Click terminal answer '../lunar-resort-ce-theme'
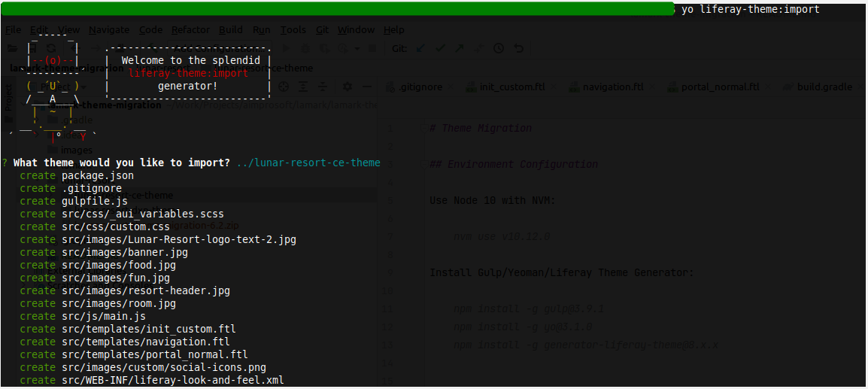The image size is (868, 389). (308, 163)
